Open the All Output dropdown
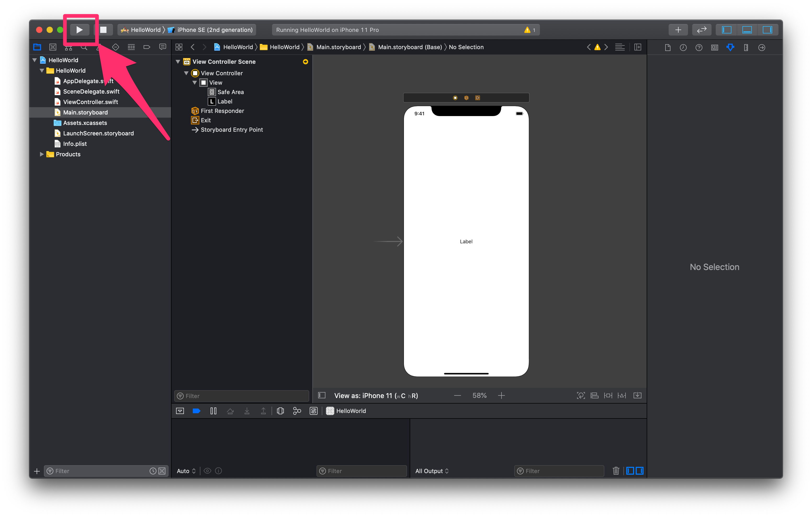Image resolution: width=812 pixels, height=517 pixels. pyautogui.click(x=432, y=471)
